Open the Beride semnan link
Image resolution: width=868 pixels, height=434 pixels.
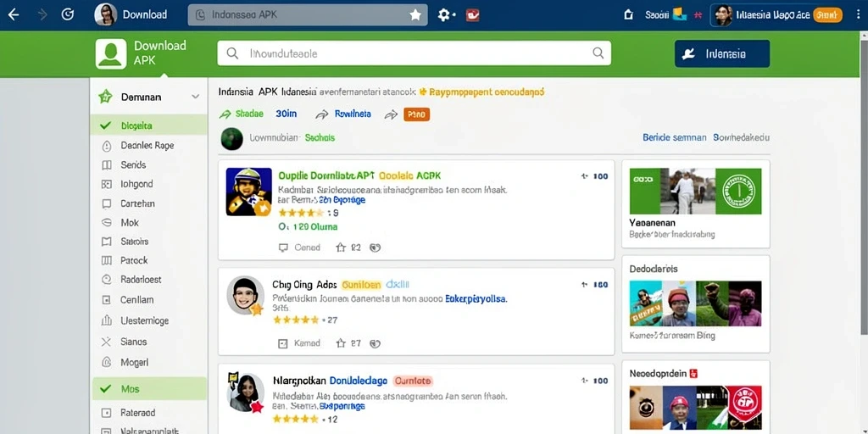pyautogui.click(x=674, y=137)
